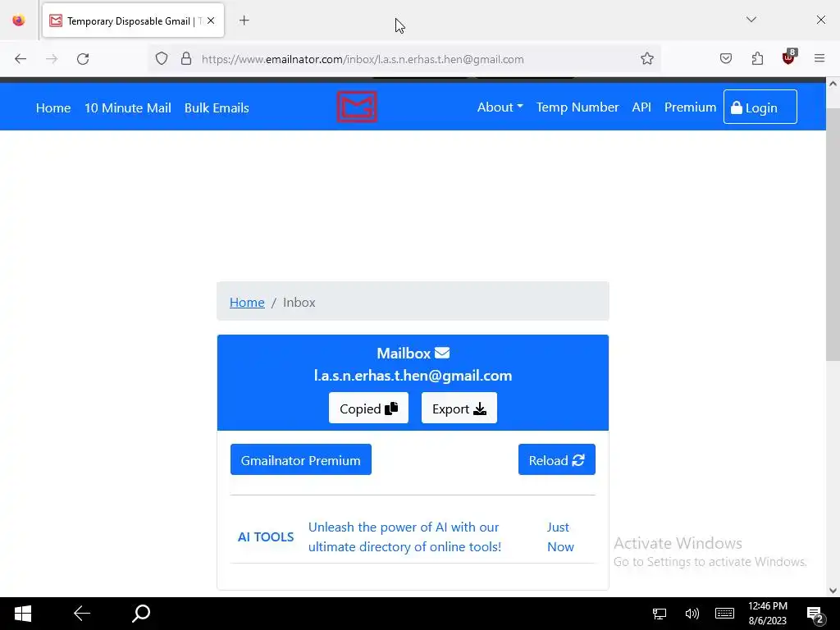Click scrollbar up arrow
This screenshot has width=840, height=630.
pyautogui.click(x=833, y=84)
